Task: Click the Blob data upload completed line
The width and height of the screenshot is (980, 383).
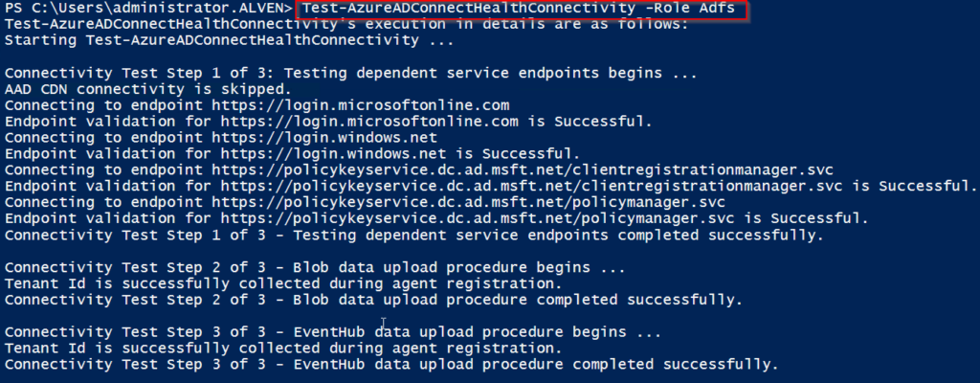Action: pos(373,300)
